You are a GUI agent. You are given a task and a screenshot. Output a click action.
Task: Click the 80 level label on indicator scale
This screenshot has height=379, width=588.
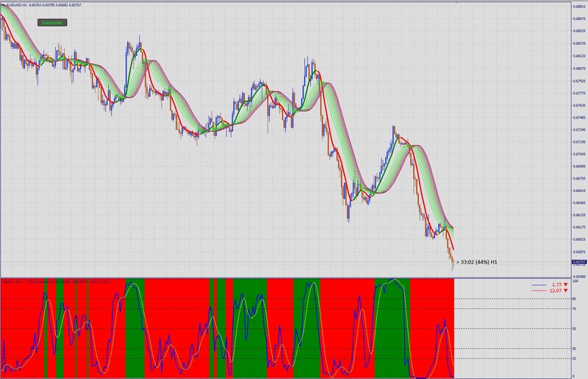[574, 299]
